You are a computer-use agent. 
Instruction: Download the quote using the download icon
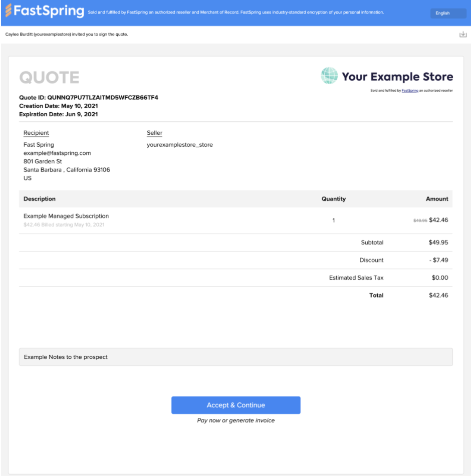pos(462,34)
